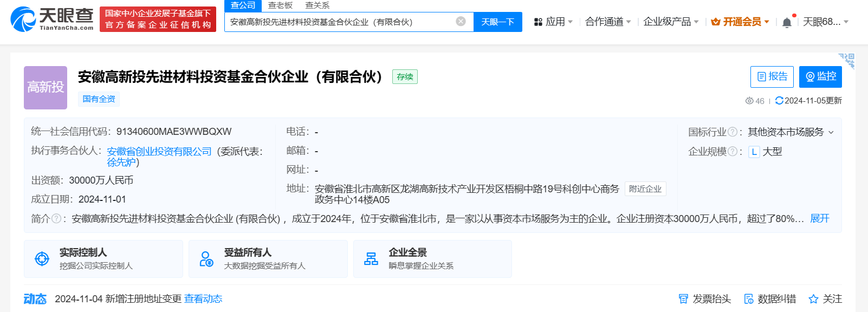
Task: Expand company intro with 展开
Action: [x=819, y=219]
